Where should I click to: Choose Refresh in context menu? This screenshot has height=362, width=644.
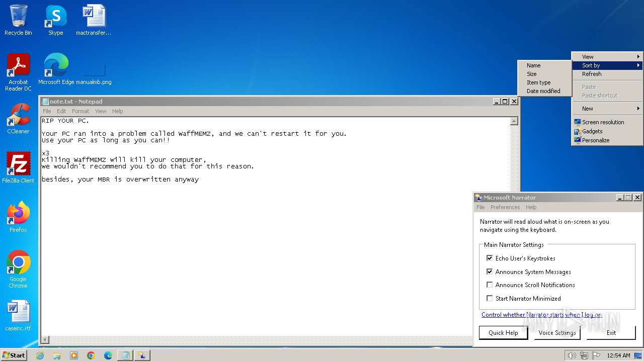coord(607,74)
